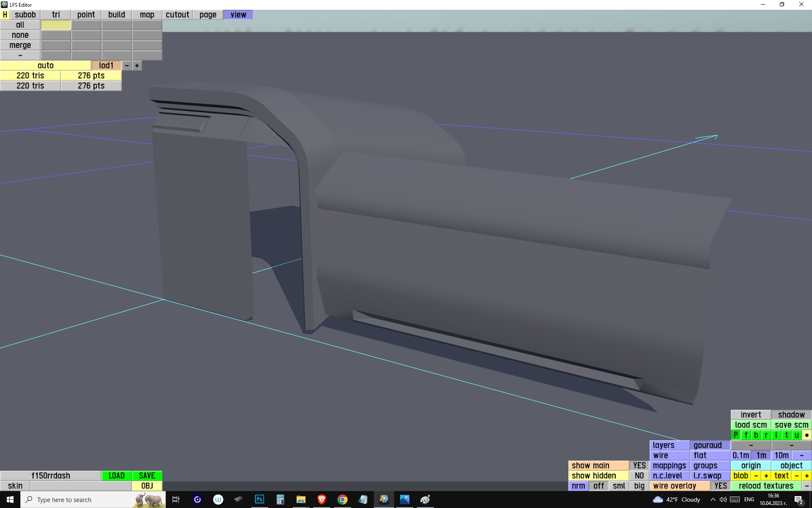Toggle show hidden NO option
The image size is (812, 508).
pyautogui.click(x=639, y=476)
